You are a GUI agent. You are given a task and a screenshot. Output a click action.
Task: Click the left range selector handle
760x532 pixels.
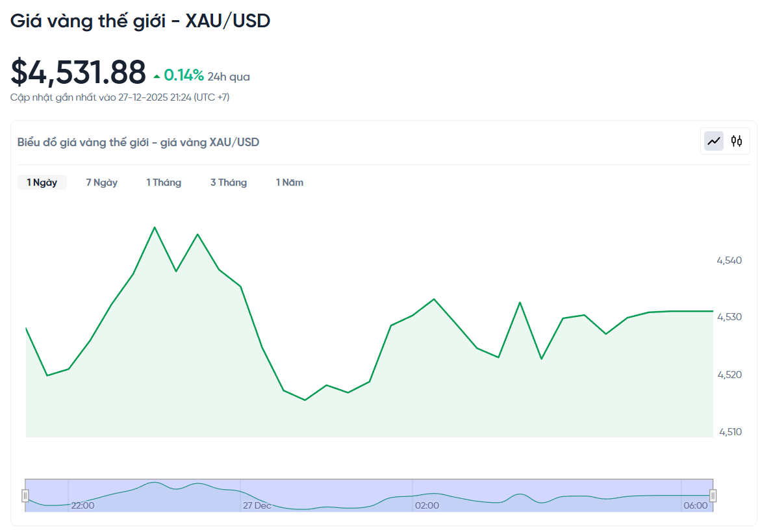25,496
